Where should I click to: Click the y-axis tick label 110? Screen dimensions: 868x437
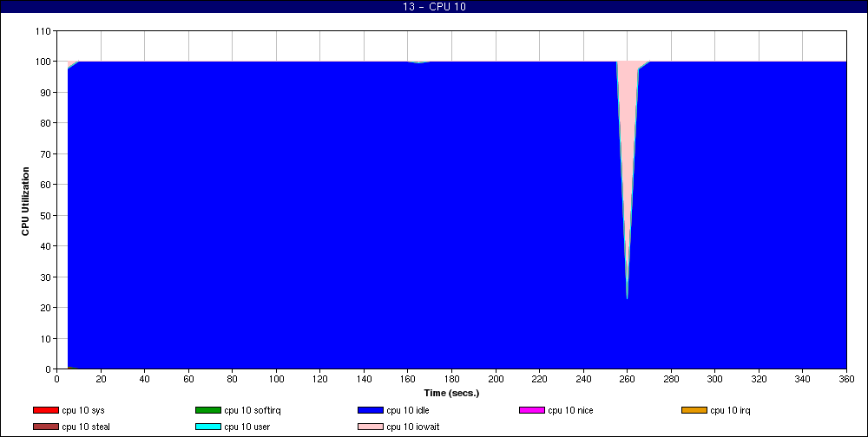[43, 31]
